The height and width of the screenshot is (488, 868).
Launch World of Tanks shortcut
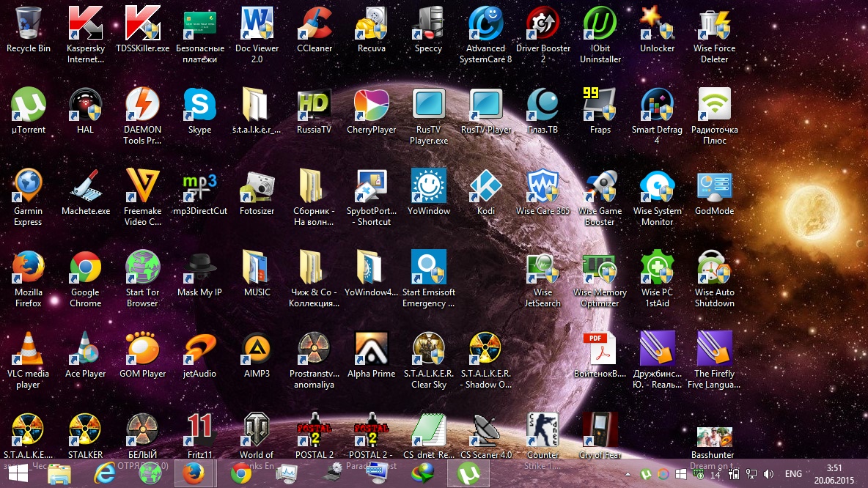click(257, 430)
